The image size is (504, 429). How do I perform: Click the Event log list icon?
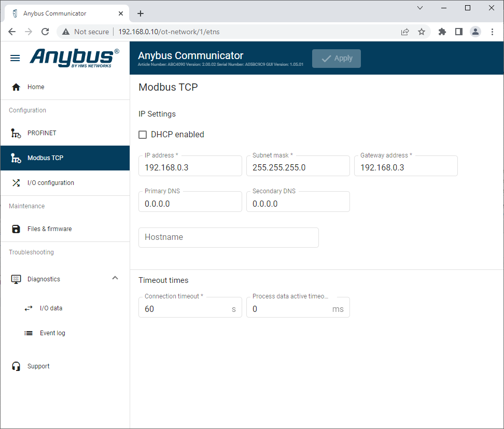(x=29, y=333)
